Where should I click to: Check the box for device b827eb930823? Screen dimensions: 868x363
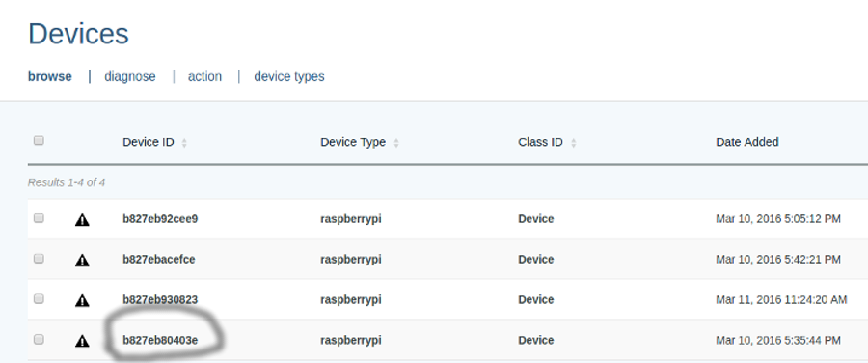pyautogui.click(x=39, y=298)
